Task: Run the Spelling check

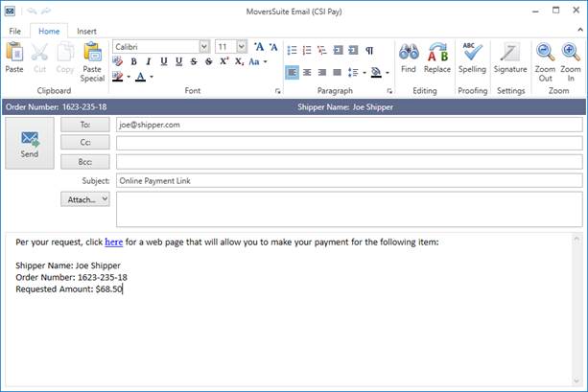Action: (x=472, y=57)
